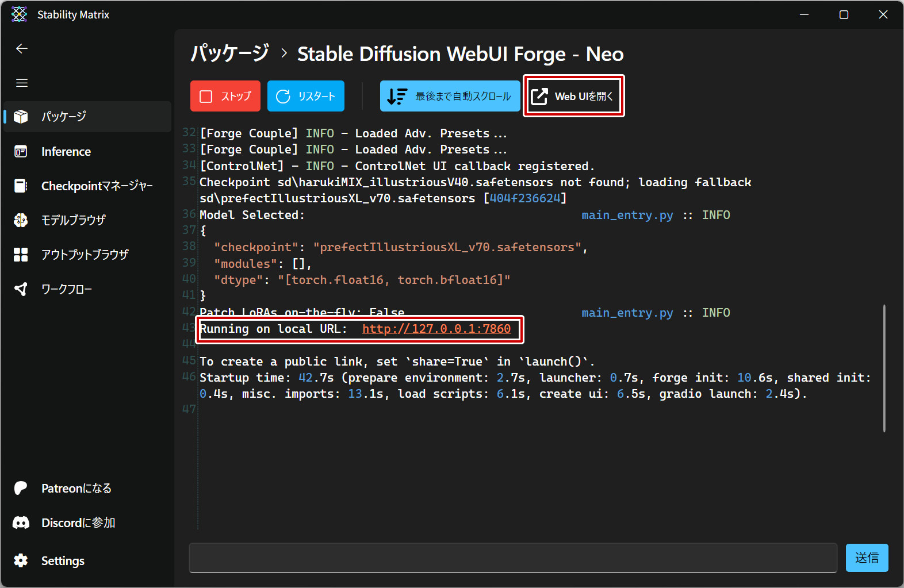The image size is (904, 588).
Task: Click the Patreon logo icon
Action: 21,489
